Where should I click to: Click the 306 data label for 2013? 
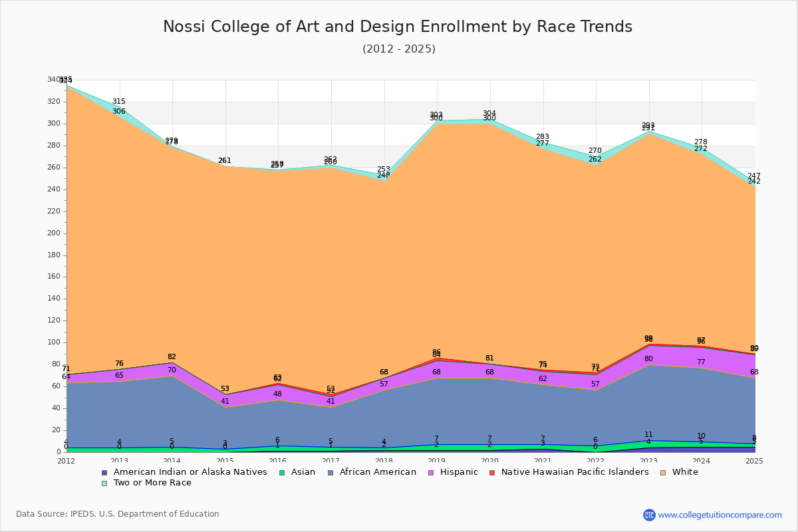click(x=119, y=112)
